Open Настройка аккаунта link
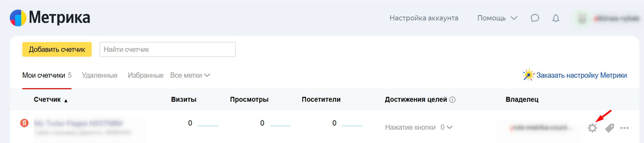 coord(424,18)
